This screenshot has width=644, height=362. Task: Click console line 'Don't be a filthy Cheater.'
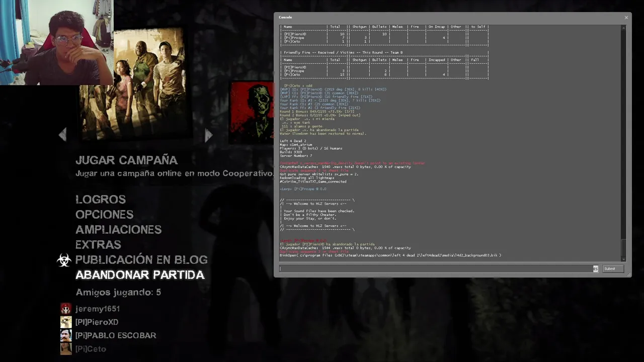click(x=310, y=215)
